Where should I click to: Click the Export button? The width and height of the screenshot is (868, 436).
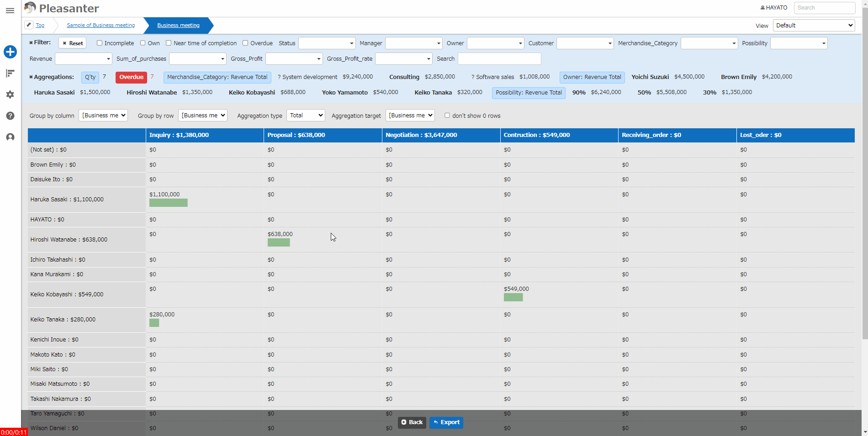(x=446, y=422)
